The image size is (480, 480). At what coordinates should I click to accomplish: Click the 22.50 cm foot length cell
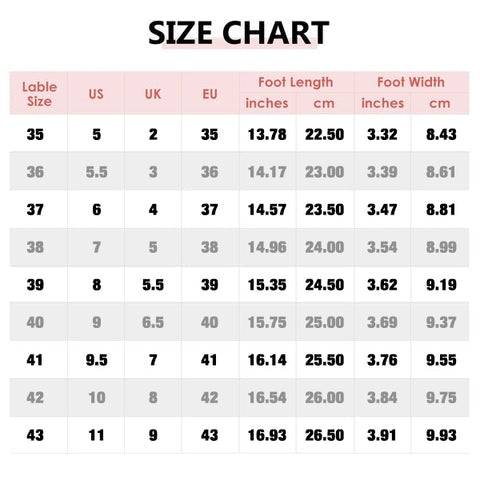[x=324, y=135]
